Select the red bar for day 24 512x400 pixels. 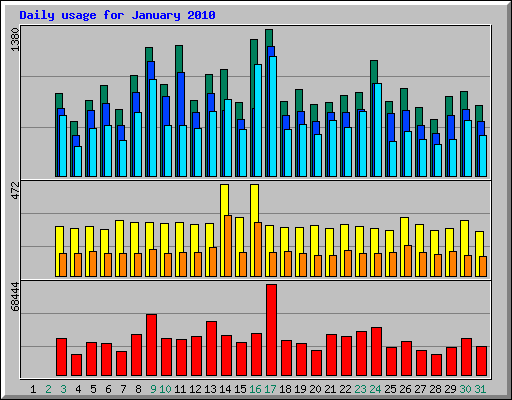(376, 352)
